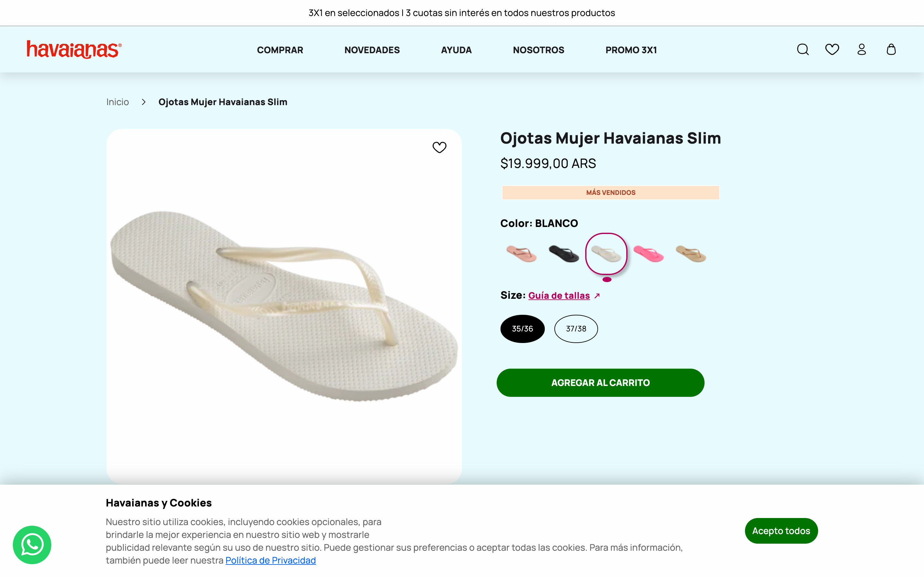Image resolution: width=924 pixels, height=577 pixels.
Task: Open the AYUDA menu item
Action: coord(456,50)
